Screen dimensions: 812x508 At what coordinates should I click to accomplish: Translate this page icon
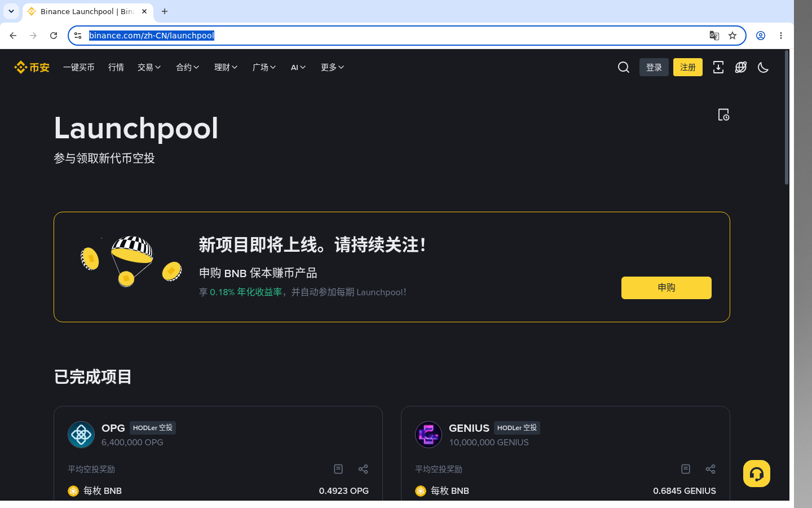click(714, 36)
